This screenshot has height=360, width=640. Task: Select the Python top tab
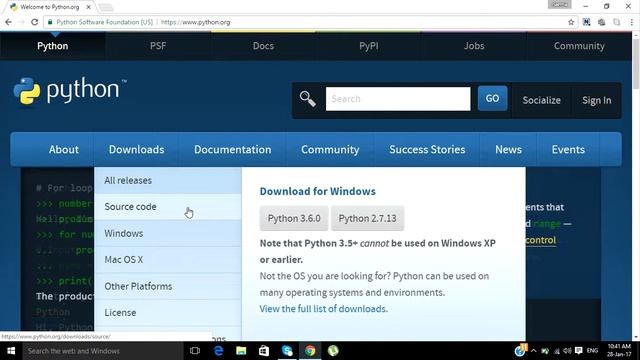click(x=53, y=46)
